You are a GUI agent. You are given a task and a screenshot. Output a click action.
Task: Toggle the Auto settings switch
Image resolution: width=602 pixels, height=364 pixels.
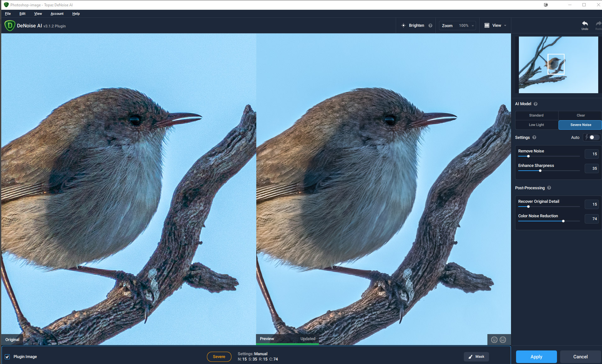click(x=593, y=137)
